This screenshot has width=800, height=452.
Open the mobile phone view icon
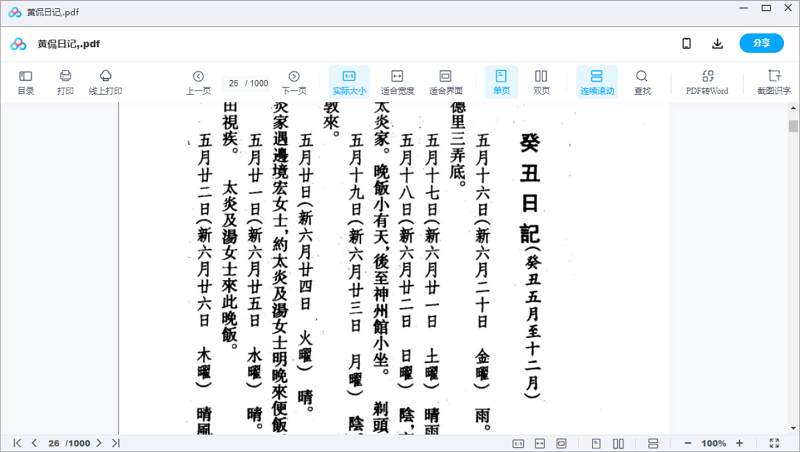[x=686, y=44]
